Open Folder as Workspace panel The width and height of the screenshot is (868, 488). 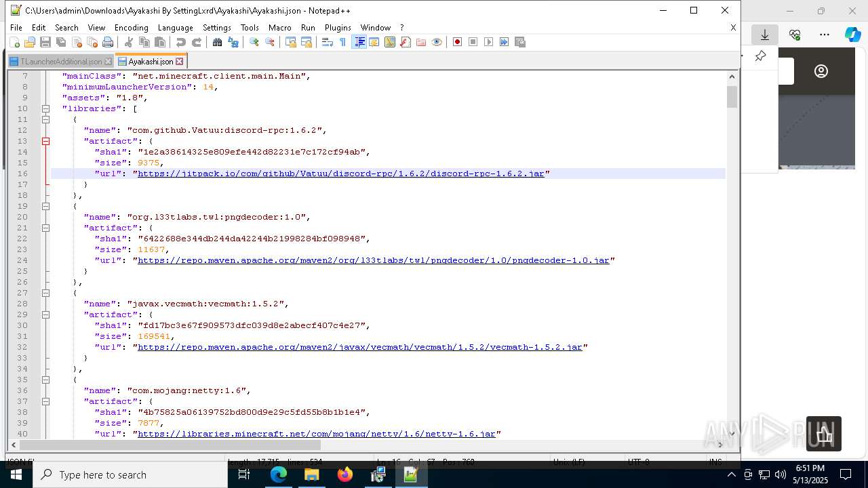pos(421,42)
